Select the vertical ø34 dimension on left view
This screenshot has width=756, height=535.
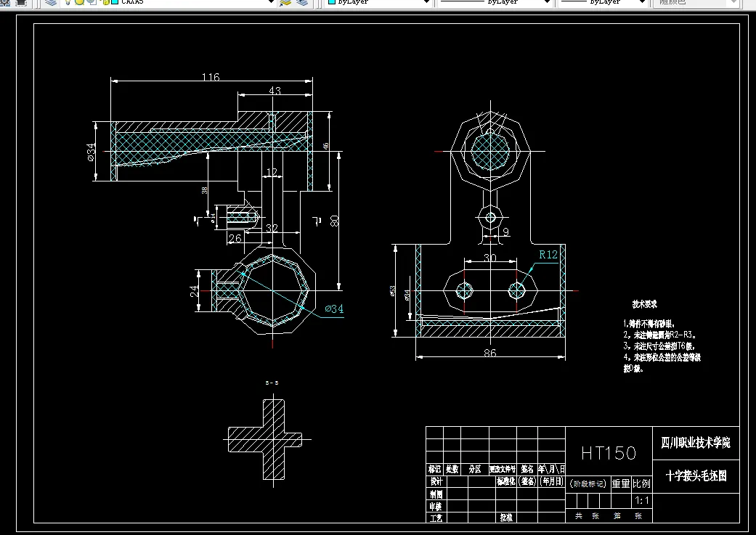pos(91,151)
